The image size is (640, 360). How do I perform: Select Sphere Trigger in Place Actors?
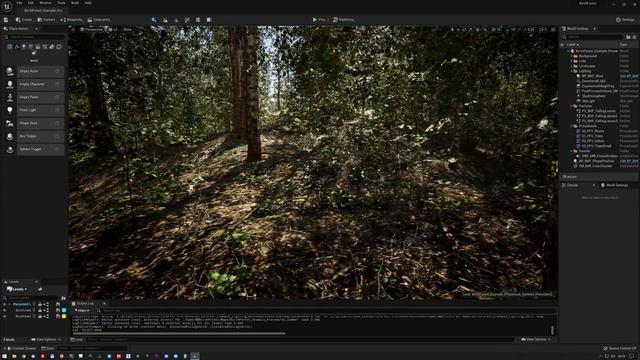pos(34,149)
